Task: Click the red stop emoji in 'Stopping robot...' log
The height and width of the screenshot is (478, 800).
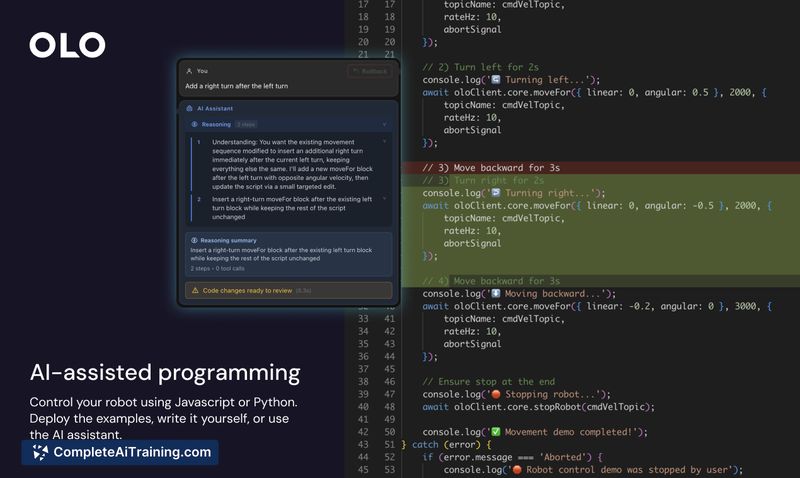Action: [x=495, y=394]
